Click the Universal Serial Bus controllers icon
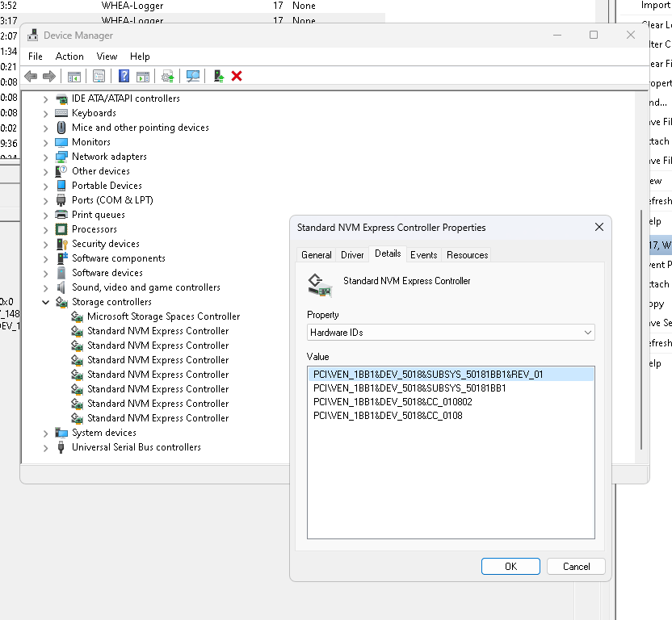 tap(61, 447)
